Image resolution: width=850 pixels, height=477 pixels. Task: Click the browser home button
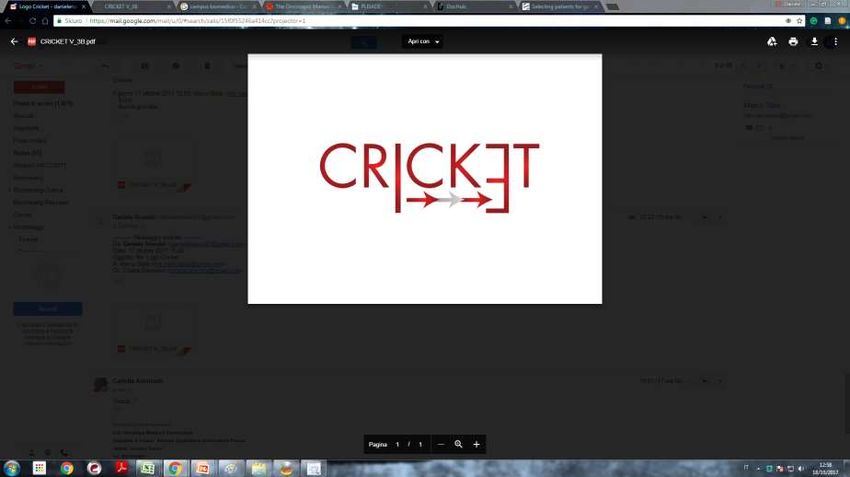click(x=45, y=21)
